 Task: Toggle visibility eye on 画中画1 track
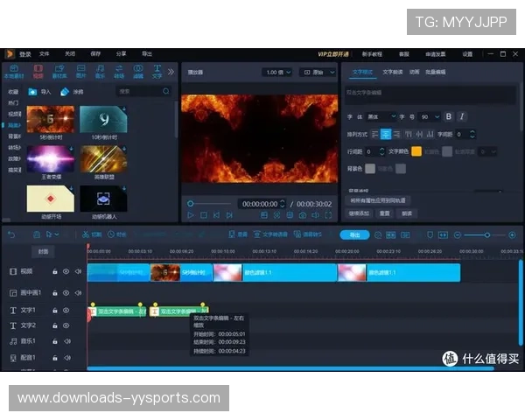(x=66, y=292)
